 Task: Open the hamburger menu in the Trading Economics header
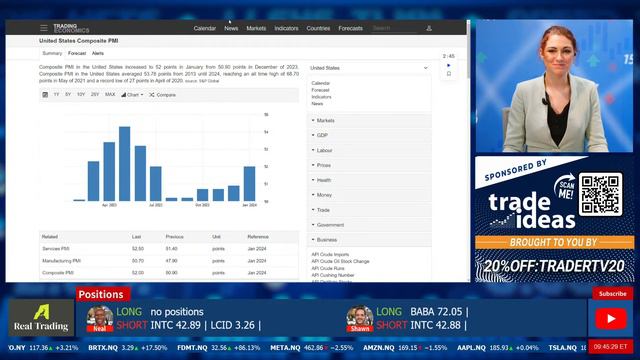pyautogui.click(x=44, y=28)
